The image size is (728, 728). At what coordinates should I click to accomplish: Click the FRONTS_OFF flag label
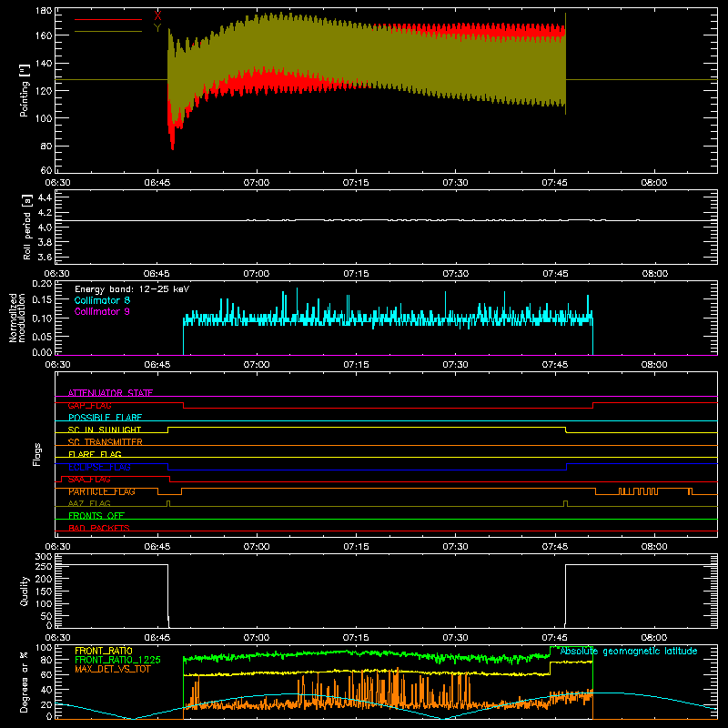point(96,516)
